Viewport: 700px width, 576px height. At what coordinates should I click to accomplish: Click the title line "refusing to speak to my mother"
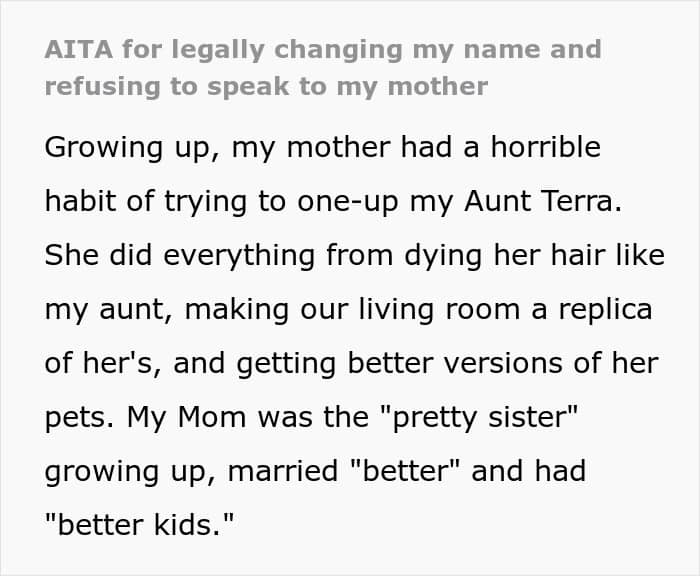(x=266, y=86)
